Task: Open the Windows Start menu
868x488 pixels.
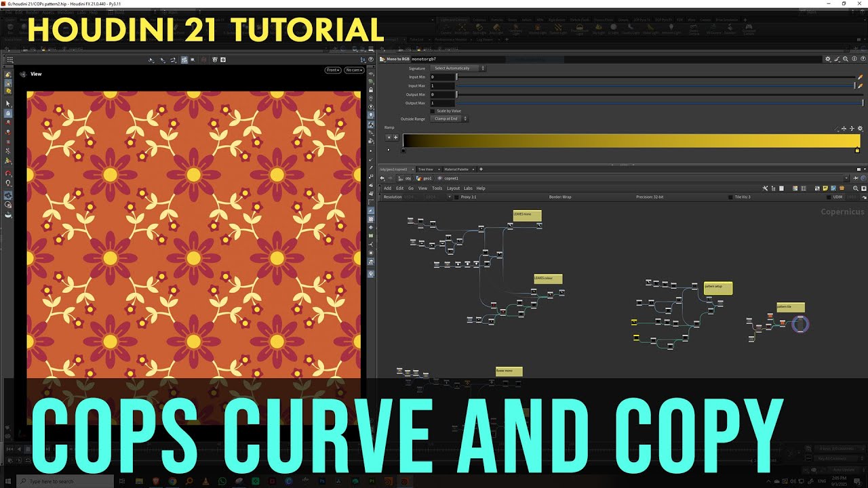Action: (9, 481)
